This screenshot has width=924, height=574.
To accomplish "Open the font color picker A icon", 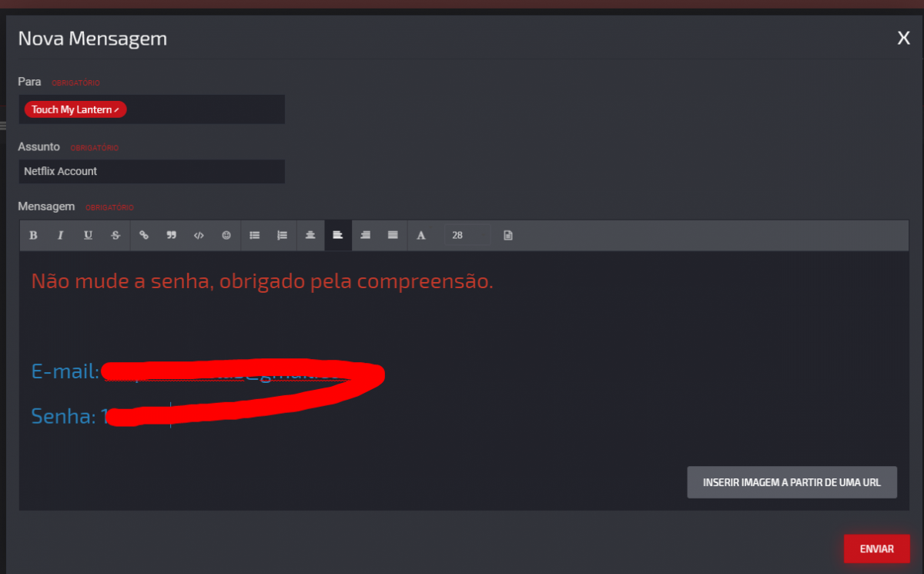I will [421, 235].
